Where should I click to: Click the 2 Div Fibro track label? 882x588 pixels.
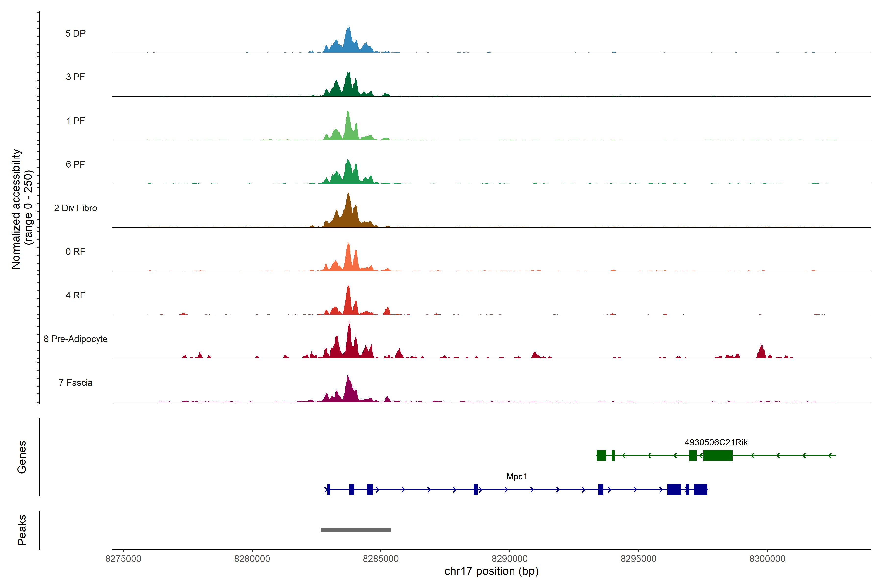(x=75, y=208)
